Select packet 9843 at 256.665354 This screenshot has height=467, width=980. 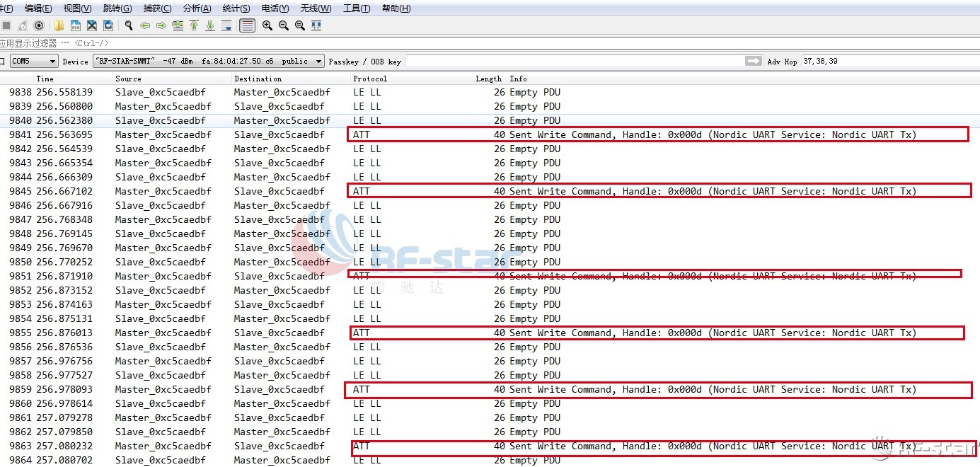click(490, 163)
